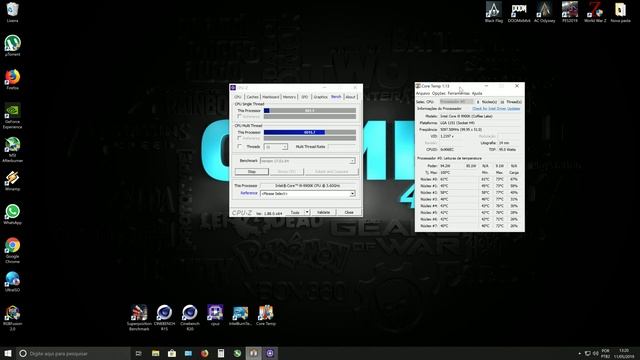Screen dimensions: 640x360
Task: Open File Explorer from the taskbar
Action: (156, 353)
